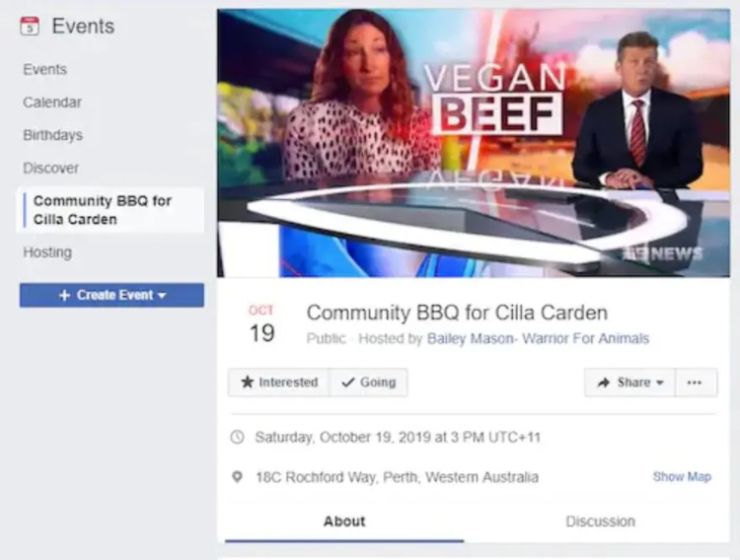Open Hosting in the sidebar
The height and width of the screenshot is (560, 740).
(x=47, y=252)
